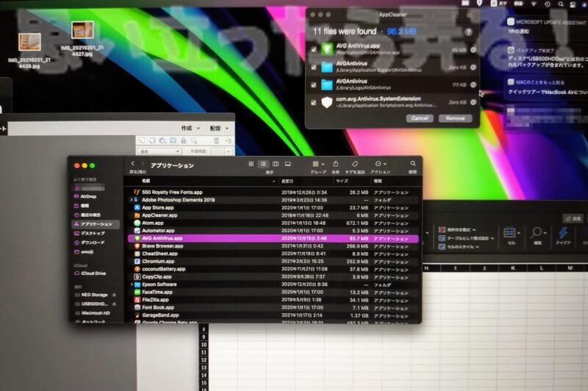Open Excel cell styles dropdown
Screen dimensions: 588x391
tap(459, 247)
